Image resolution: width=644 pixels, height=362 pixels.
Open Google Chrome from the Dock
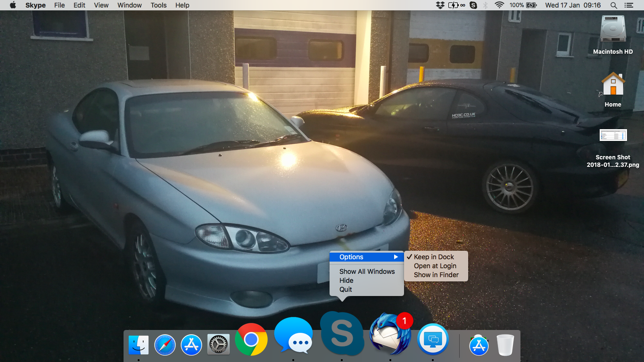(251, 339)
